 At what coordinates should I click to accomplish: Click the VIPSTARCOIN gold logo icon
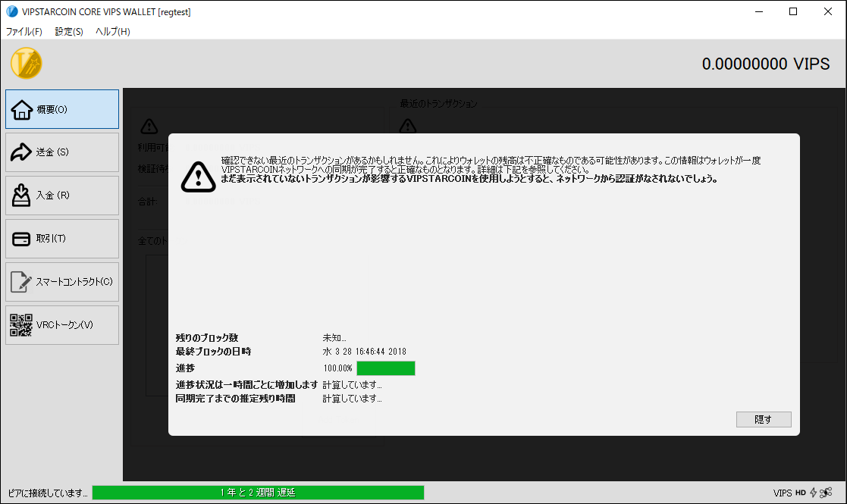[x=26, y=63]
